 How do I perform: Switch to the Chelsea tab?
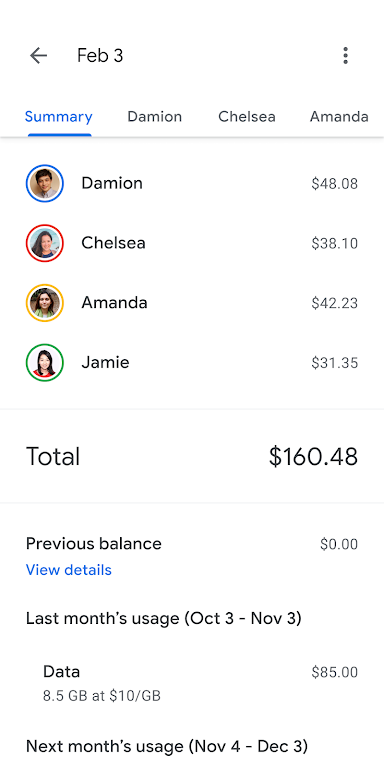247,117
